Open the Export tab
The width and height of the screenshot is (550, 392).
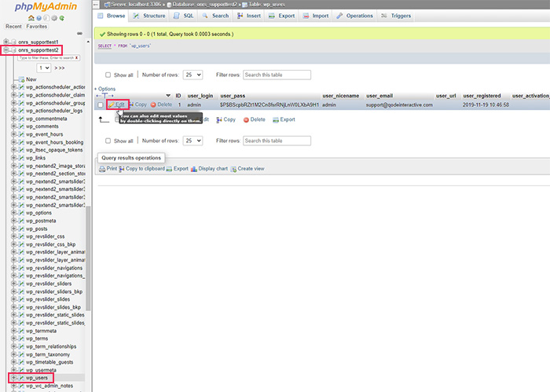(281, 16)
